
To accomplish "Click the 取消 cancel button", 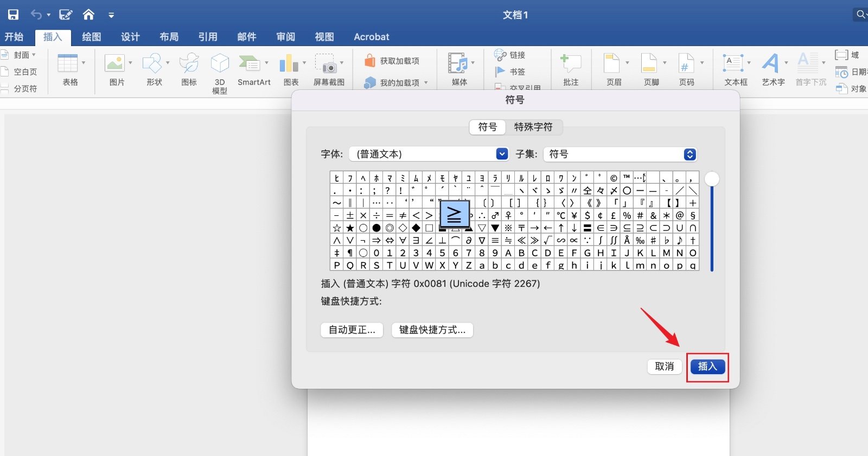I will 665,367.
